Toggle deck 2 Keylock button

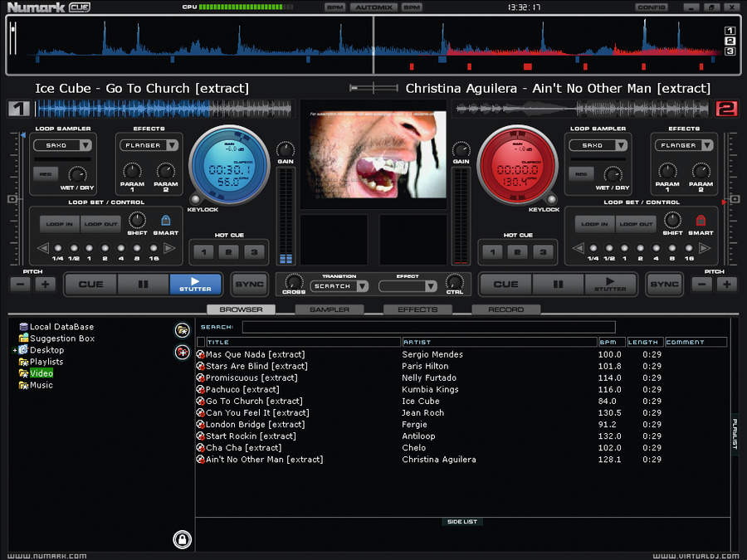click(x=552, y=198)
